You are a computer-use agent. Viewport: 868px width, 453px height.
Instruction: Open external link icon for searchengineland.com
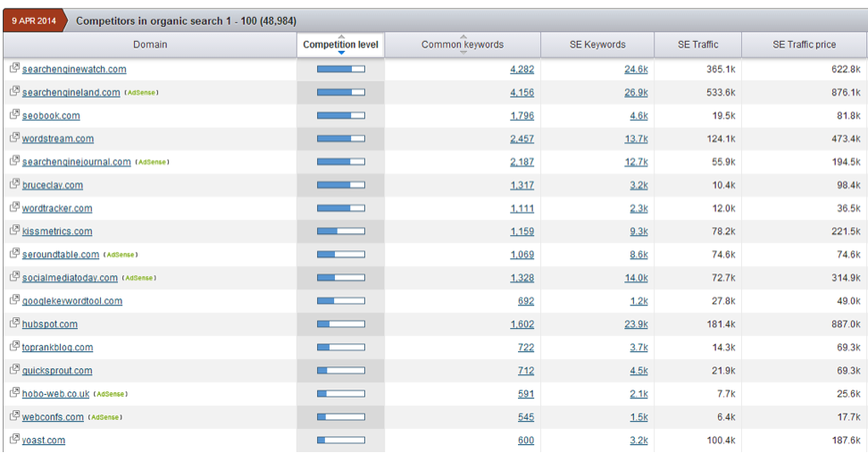coord(14,91)
